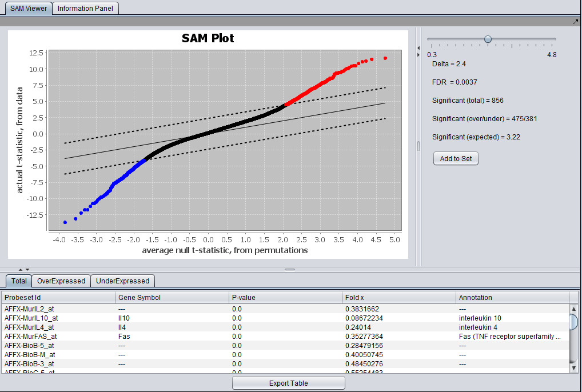Click the Delta slider knob

488,39
